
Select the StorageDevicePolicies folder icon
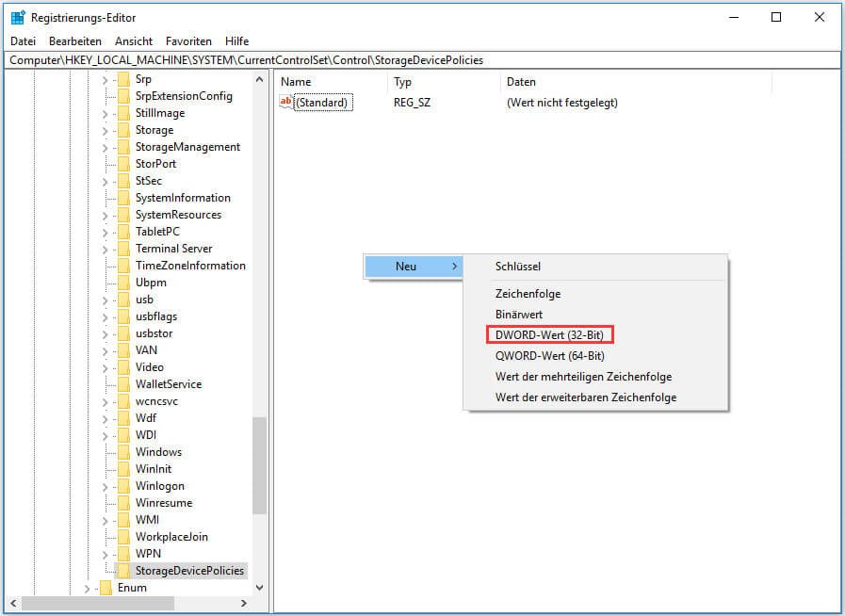tap(122, 571)
